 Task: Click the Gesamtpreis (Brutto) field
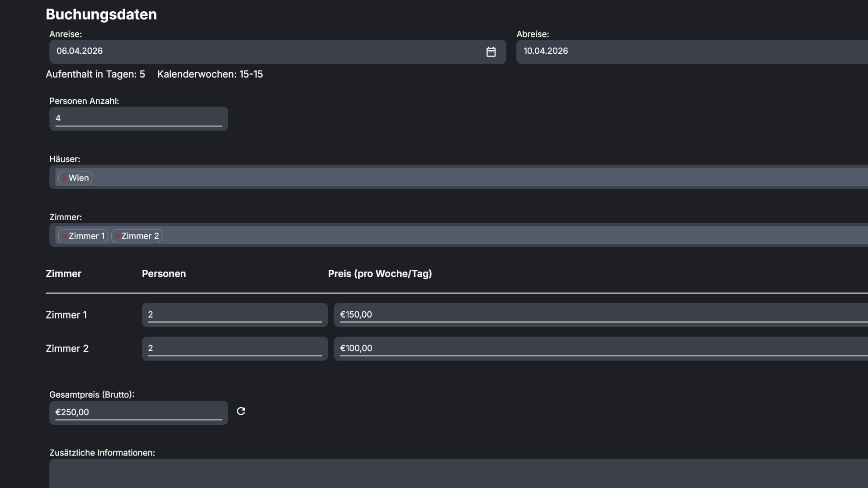click(x=139, y=413)
